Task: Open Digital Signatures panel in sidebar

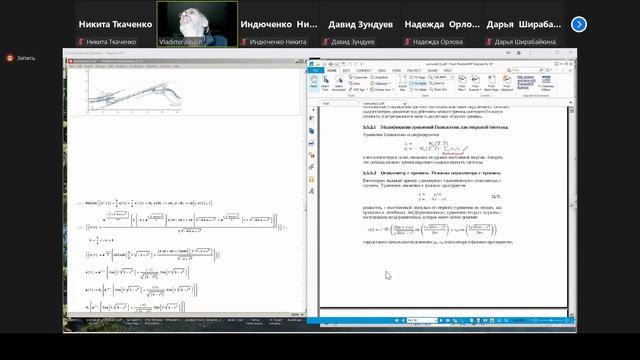Action: pos(311,191)
